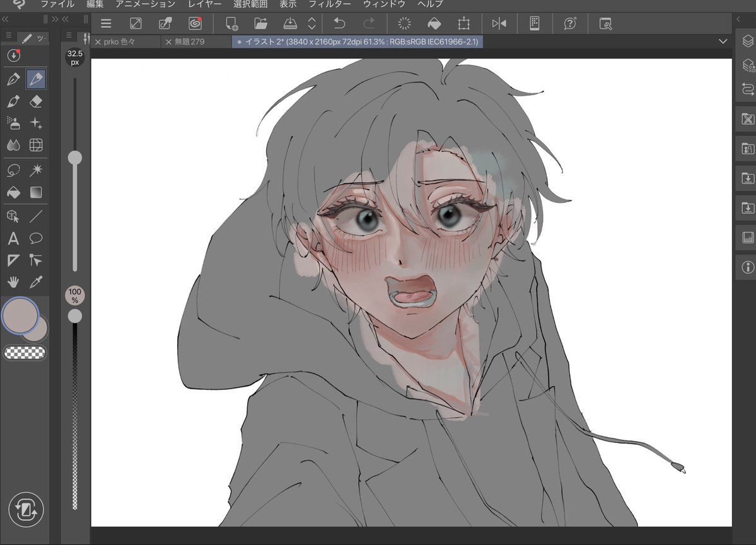The height and width of the screenshot is (545, 756).
Task: Flip canvas horizontally with mirror icon
Action: 499,23
